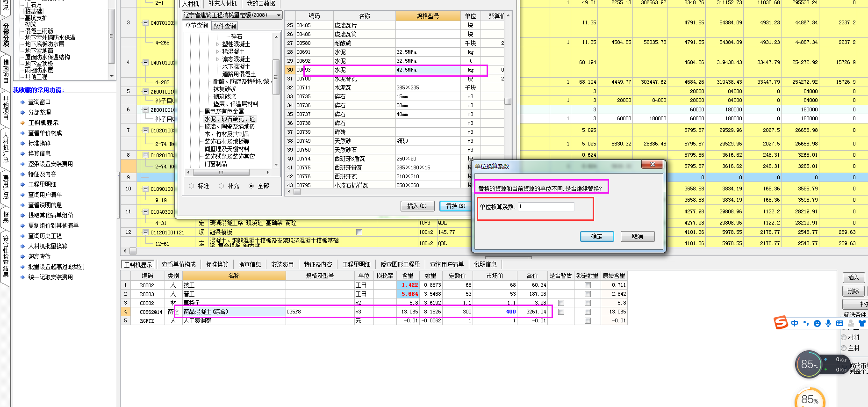The width and height of the screenshot is (868, 407).
Task: Click orange arrow icon beside 工料机显示
Action: 23,123
